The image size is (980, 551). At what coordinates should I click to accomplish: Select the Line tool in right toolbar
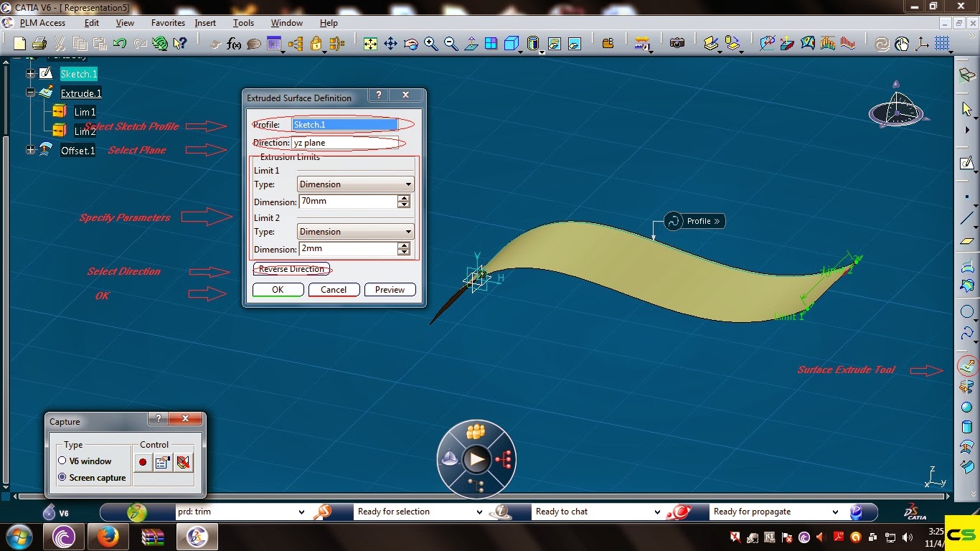[967, 217]
